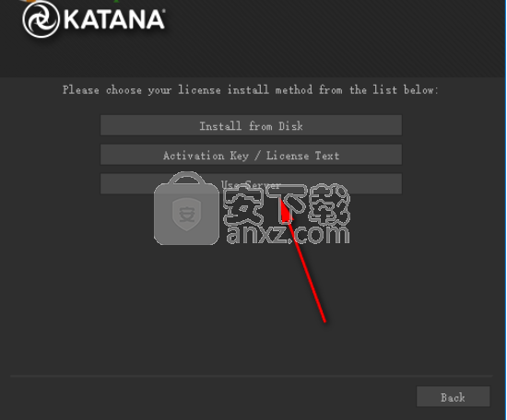Click the red arrow annotation tip
This screenshot has width=507, height=420.
(283, 203)
